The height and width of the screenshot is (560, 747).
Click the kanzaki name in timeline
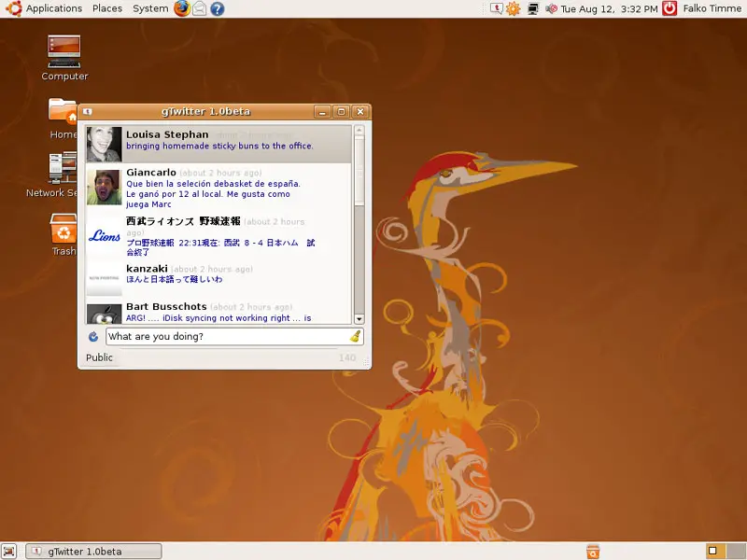(x=147, y=269)
